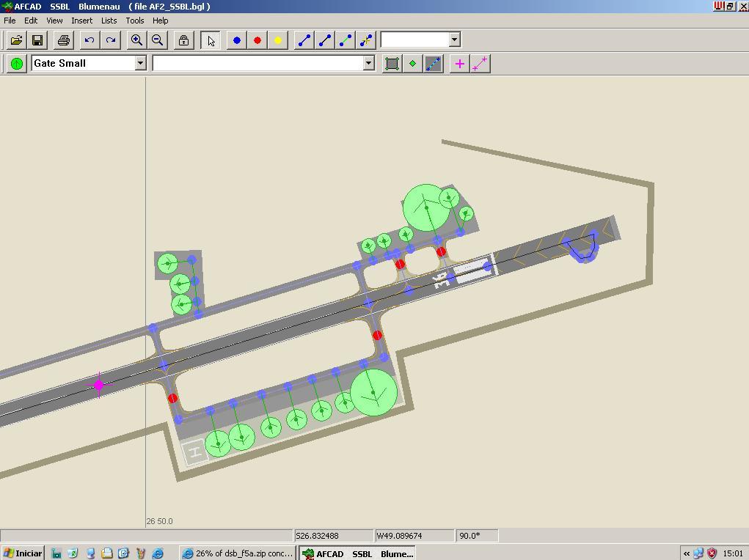Viewport: 749px width, 560px height.
Task: Click the green parking circle tool
Action: [x=17, y=64]
